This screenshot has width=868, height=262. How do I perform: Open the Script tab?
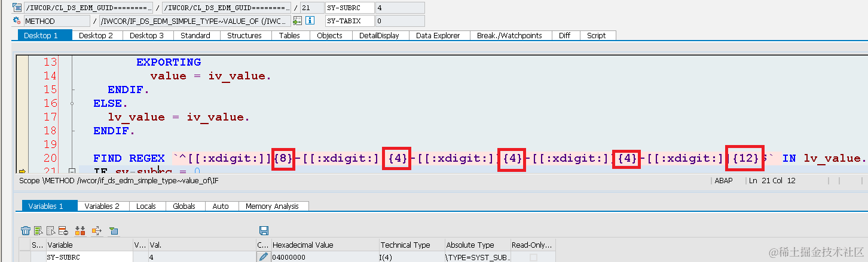pos(597,35)
